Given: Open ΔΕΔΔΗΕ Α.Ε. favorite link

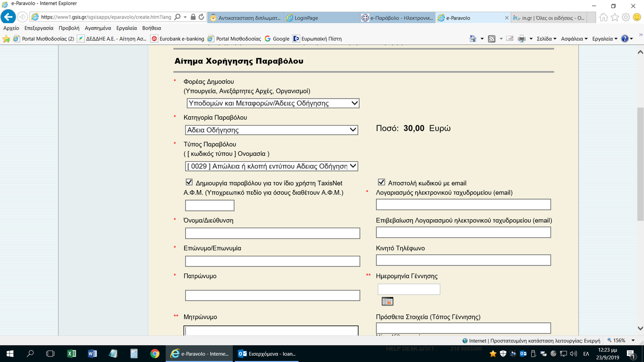Looking at the screenshot, I should [x=112, y=39].
